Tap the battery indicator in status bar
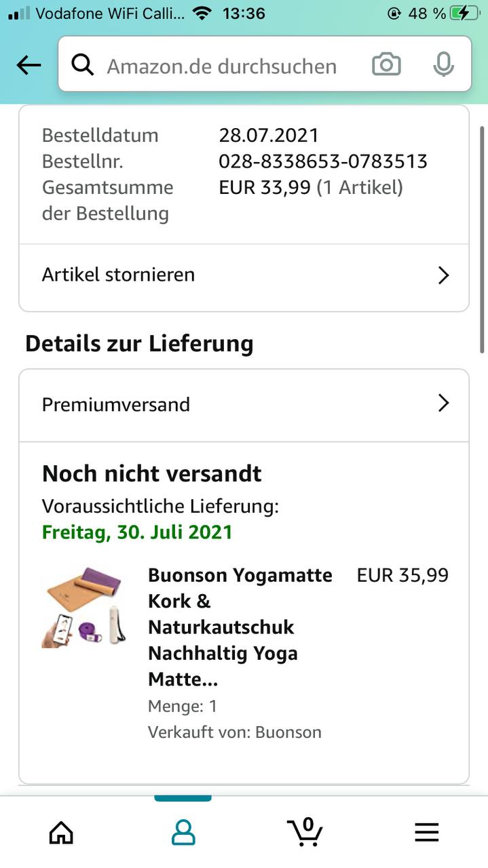Viewport: 488px width, 868px height. pos(468,13)
